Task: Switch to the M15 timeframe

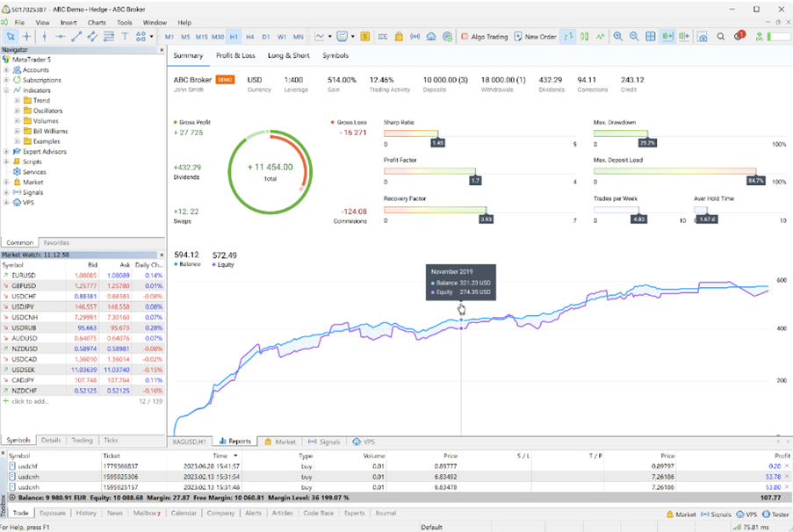Action: [202, 37]
